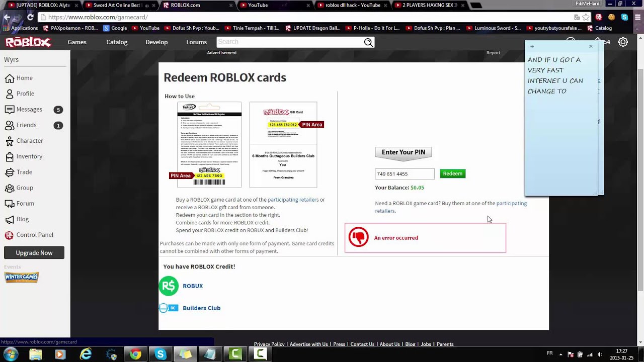Click the ROBLOX logo in header
644x362 pixels.
point(28,42)
